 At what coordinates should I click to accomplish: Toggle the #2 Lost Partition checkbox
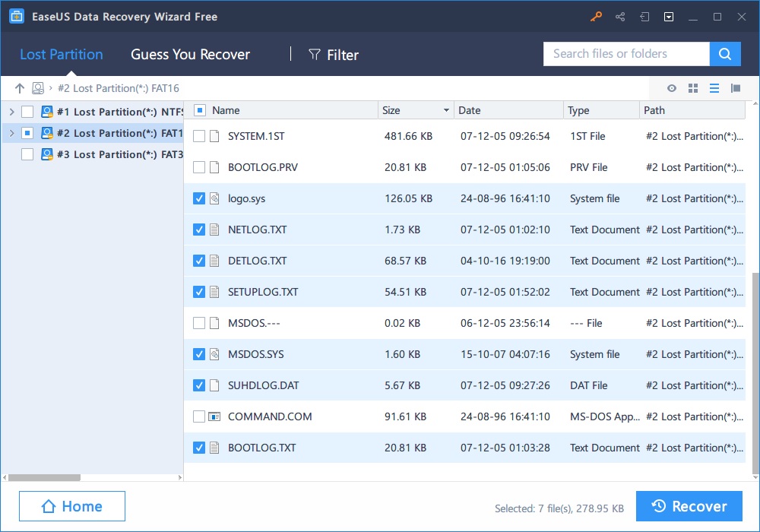[27, 133]
